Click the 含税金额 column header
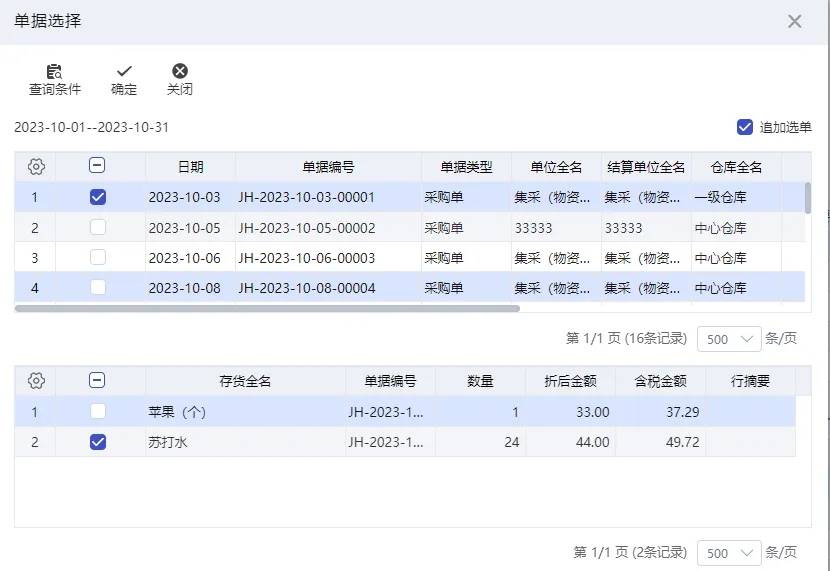This screenshot has width=830, height=571. pyautogui.click(x=660, y=381)
